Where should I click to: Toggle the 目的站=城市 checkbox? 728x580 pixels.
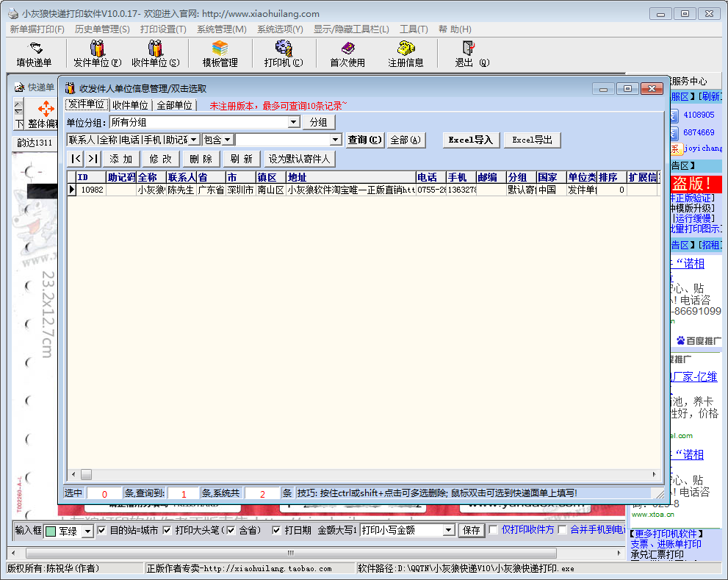click(x=102, y=530)
